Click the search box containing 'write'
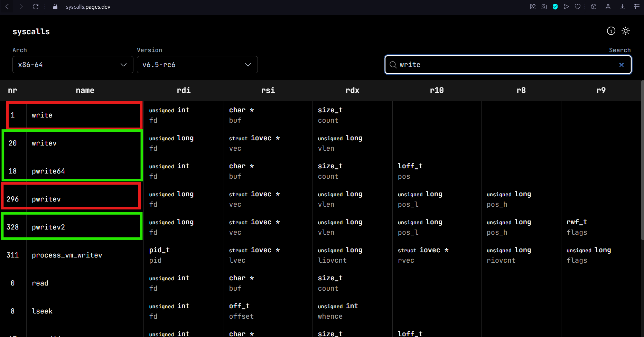Image resolution: width=644 pixels, height=337 pixels. (x=505, y=65)
